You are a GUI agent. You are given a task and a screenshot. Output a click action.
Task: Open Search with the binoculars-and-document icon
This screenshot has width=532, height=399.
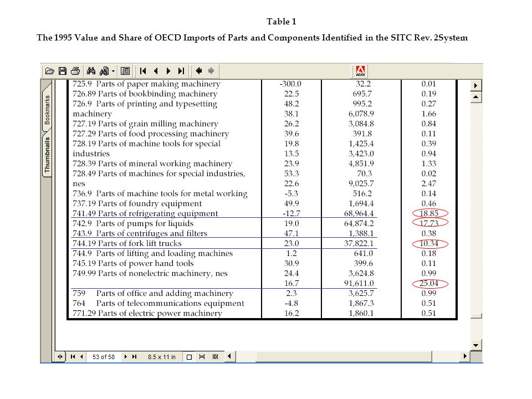click(x=104, y=71)
